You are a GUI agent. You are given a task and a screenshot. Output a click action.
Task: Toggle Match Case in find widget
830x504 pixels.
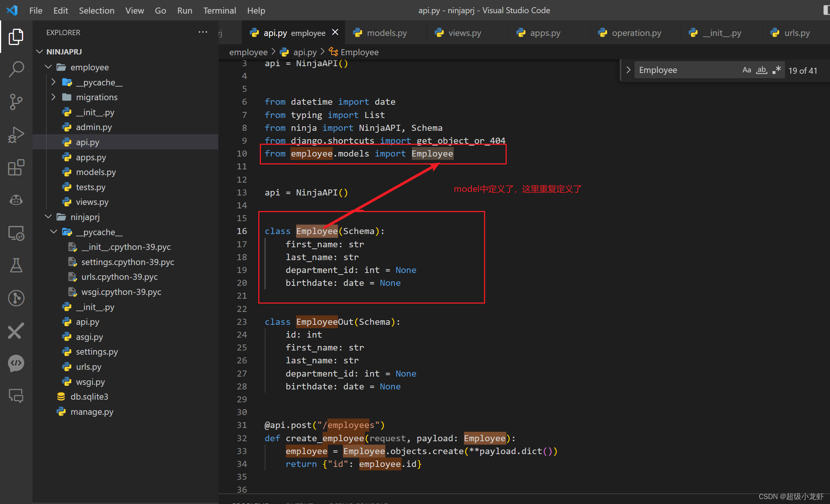(746, 70)
